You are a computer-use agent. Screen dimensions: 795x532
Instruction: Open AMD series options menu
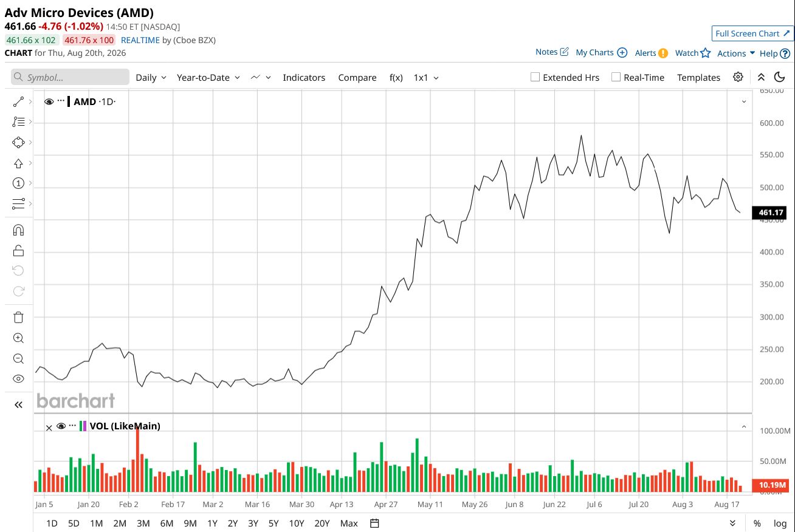coord(61,101)
